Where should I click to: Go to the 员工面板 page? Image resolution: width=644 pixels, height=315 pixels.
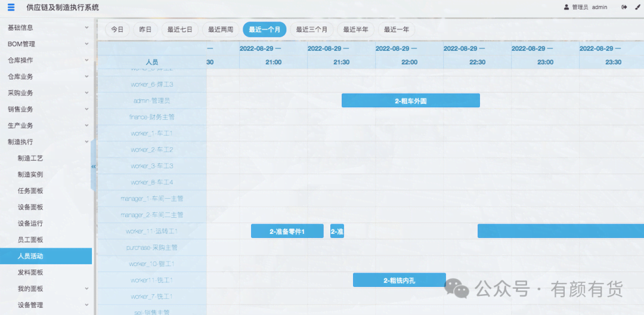coord(30,240)
